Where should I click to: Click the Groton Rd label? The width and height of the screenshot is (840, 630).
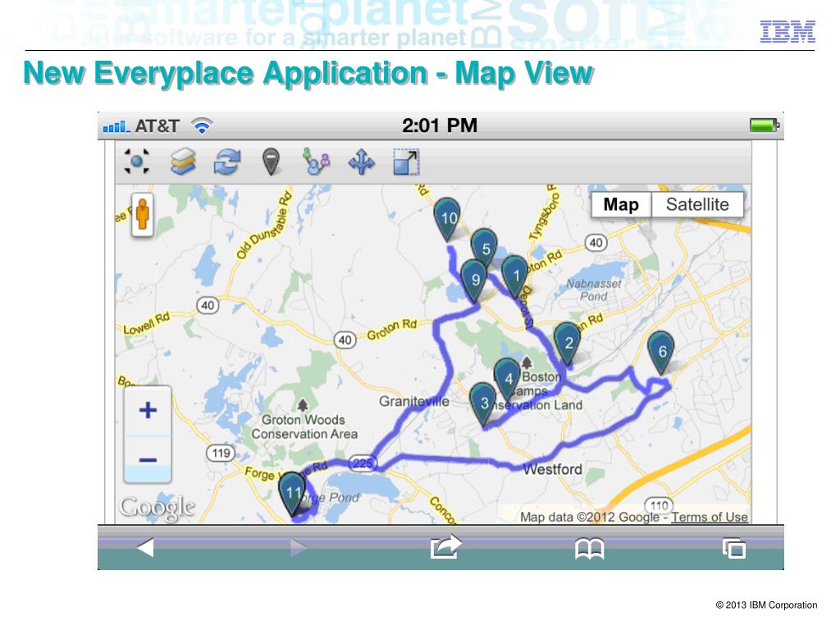(x=391, y=328)
